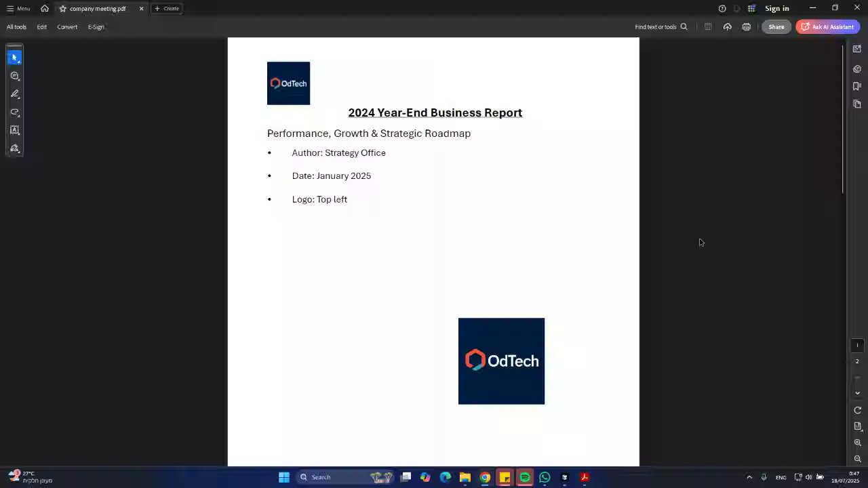Click the Author: Strategy Office line
Viewport: 868px width, 488px height.
[339, 153]
